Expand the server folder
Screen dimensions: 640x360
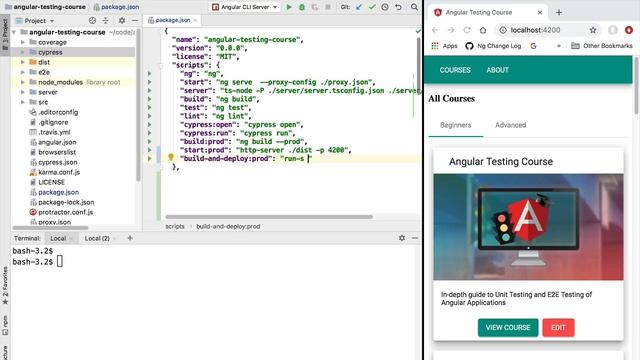(x=23, y=92)
